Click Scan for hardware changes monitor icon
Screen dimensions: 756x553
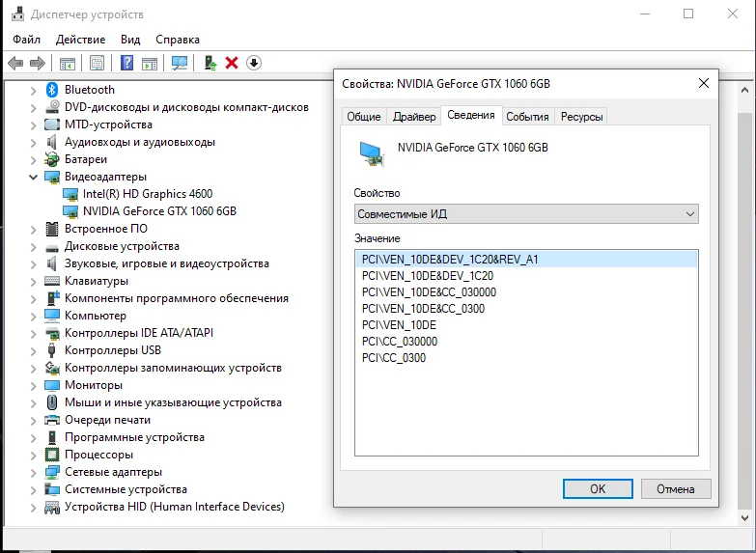coord(180,63)
